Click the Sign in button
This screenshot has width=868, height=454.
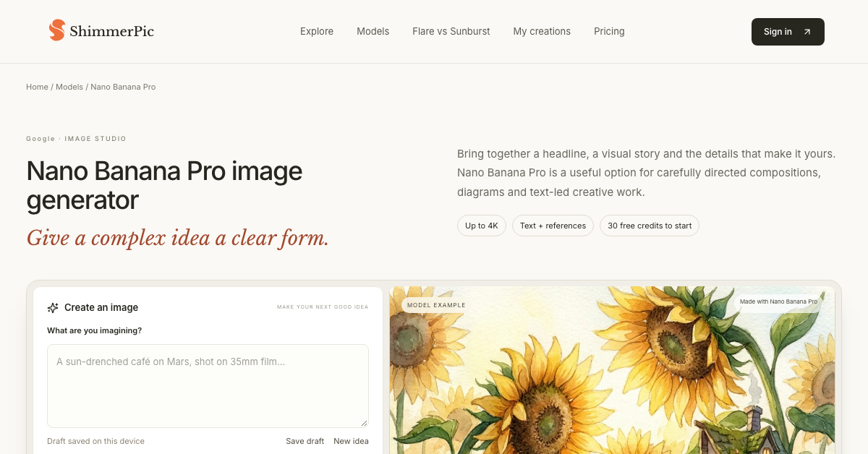(x=788, y=32)
